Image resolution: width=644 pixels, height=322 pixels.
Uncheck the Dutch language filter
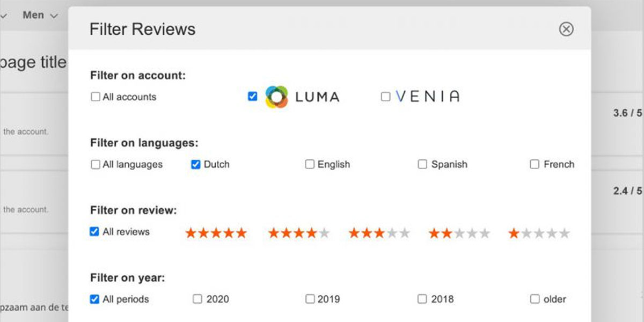click(196, 164)
